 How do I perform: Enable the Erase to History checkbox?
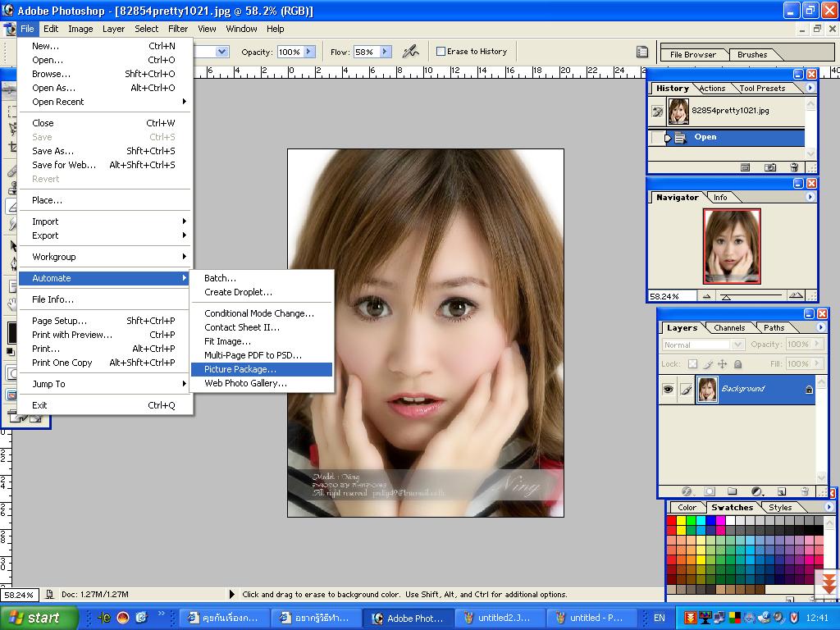coord(441,52)
